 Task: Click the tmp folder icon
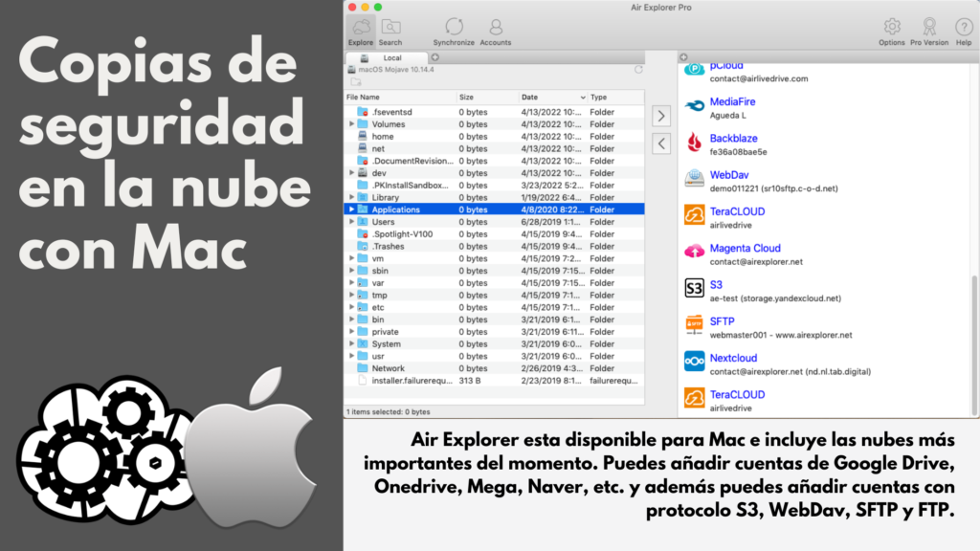point(363,295)
